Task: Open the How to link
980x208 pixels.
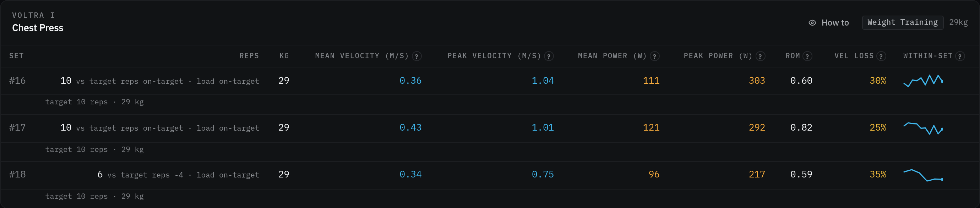Action: [835, 23]
